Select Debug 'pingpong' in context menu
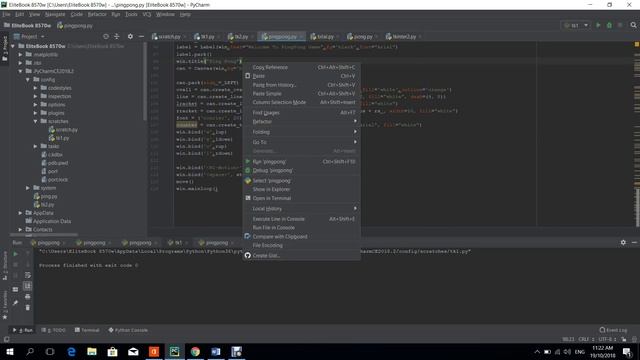Screen dimensions: 640x360 (x=301, y=171)
